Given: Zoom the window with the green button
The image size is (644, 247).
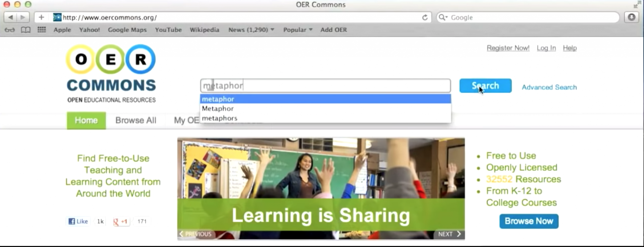Looking at the screenshot, I should (x=28, y=4).
